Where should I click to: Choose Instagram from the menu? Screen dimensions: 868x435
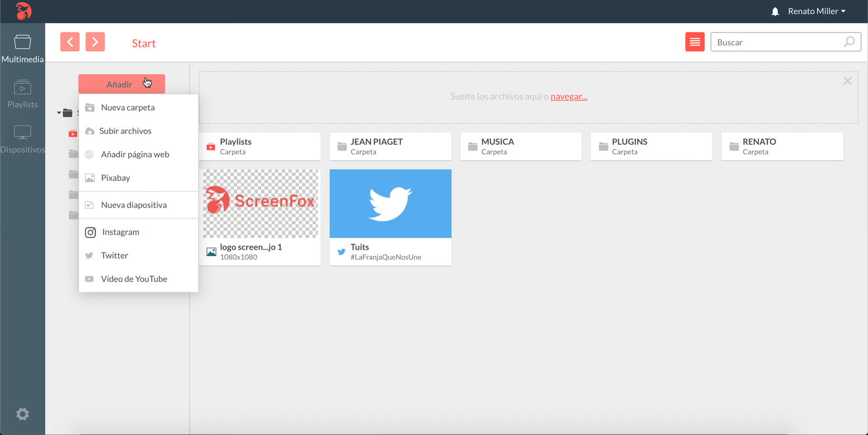(x=138, y=232)
